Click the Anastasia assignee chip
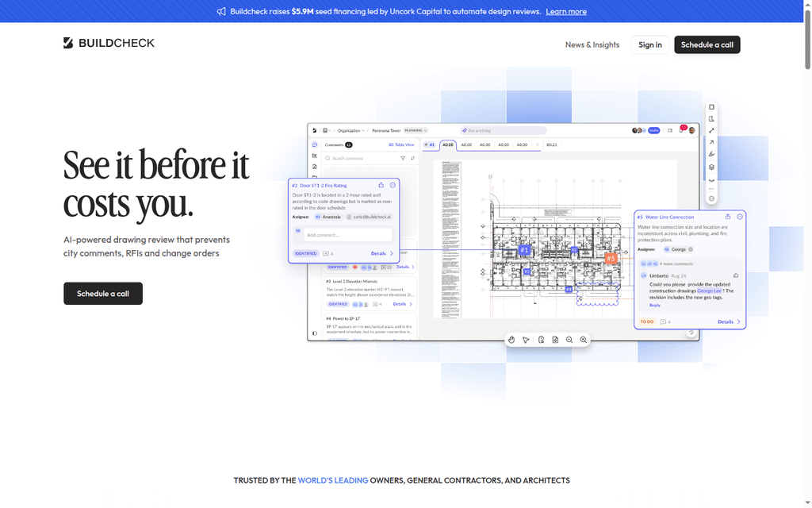This screenshot has width=812, height=508. (x=328, y=217)
